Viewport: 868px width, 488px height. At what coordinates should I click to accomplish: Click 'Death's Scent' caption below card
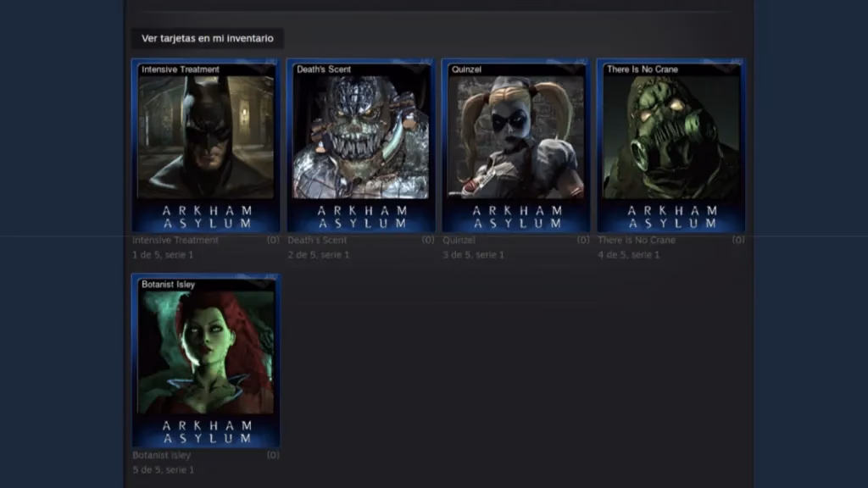point(317,240)
